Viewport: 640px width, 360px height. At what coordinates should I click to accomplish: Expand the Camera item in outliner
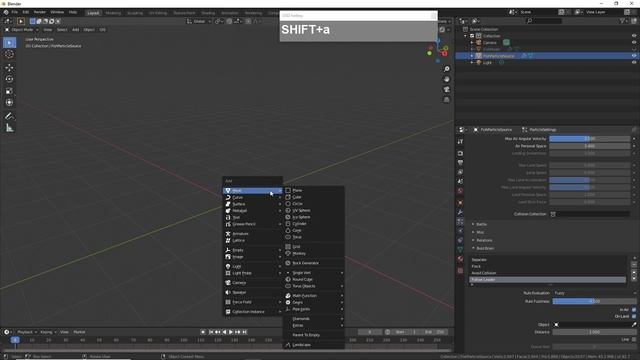(472, 42)
